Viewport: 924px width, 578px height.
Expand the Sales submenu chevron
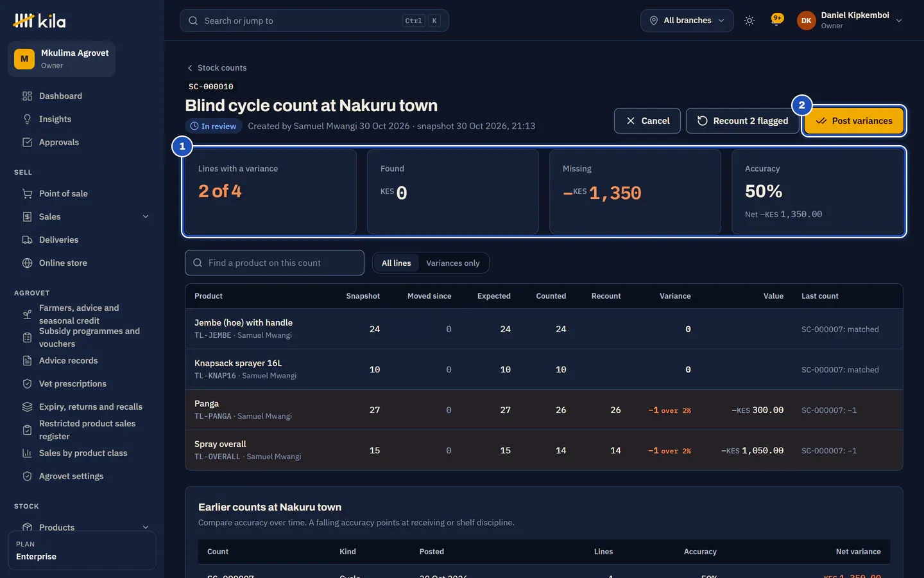[146, 216]
